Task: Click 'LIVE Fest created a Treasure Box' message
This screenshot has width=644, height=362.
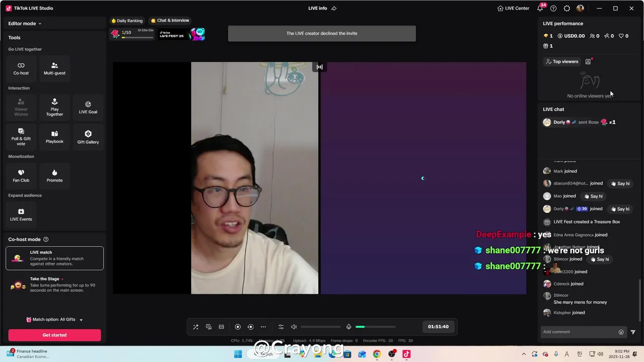Action: click(587, 222)
